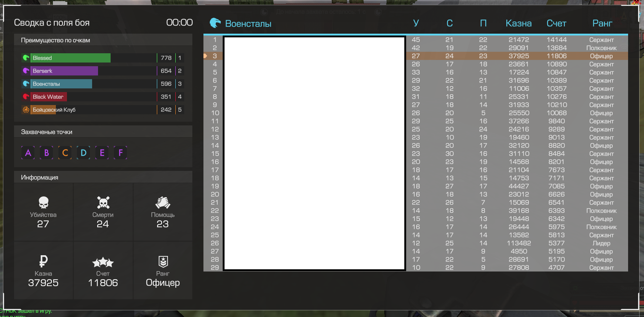The width and height of the screenshot is (644, 317).
Task: Click the Black Water score 351
Action: tap(166, 97)
